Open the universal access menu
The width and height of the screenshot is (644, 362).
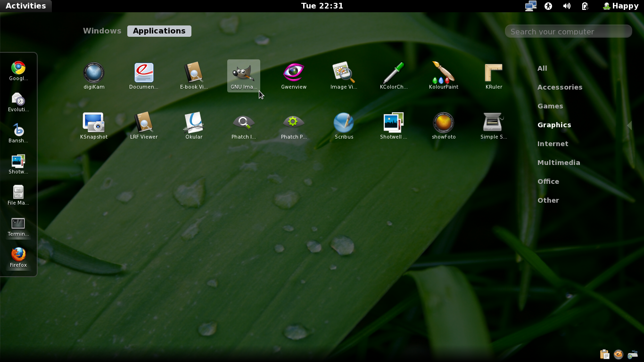548,6
